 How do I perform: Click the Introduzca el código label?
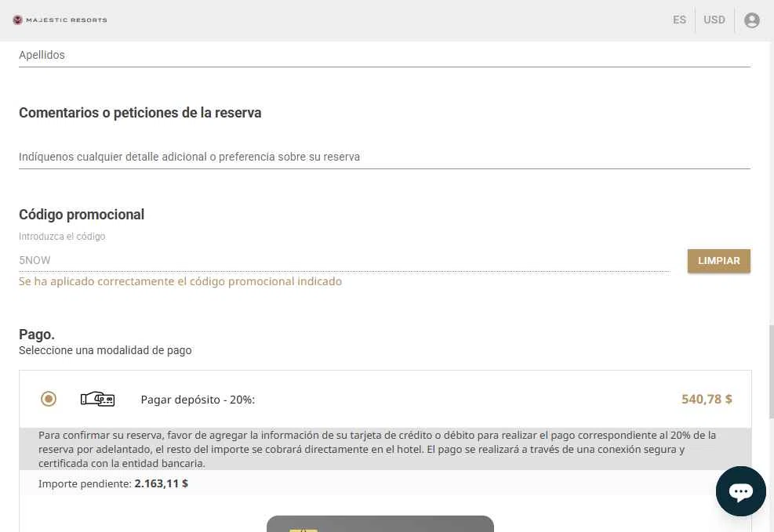(62, 237)
